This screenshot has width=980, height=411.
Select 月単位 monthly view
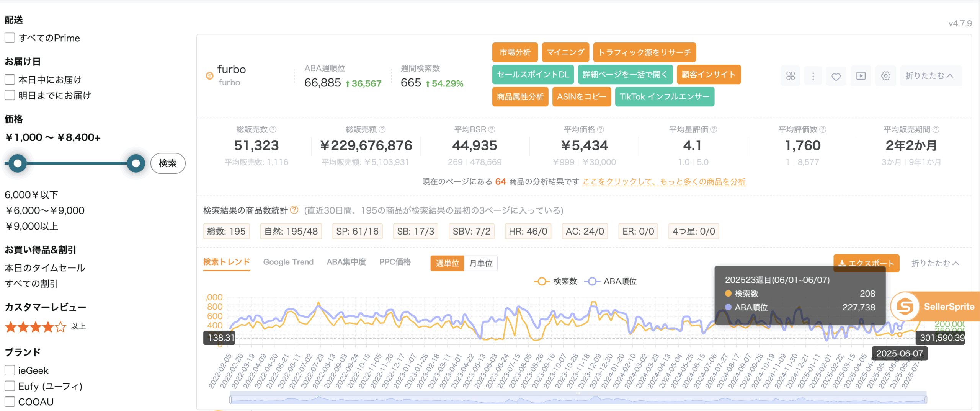481,263
